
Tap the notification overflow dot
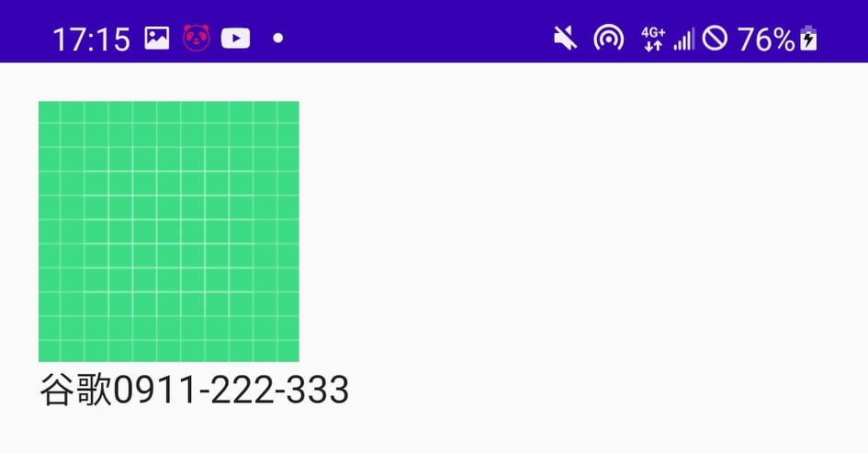coord(278,39)
